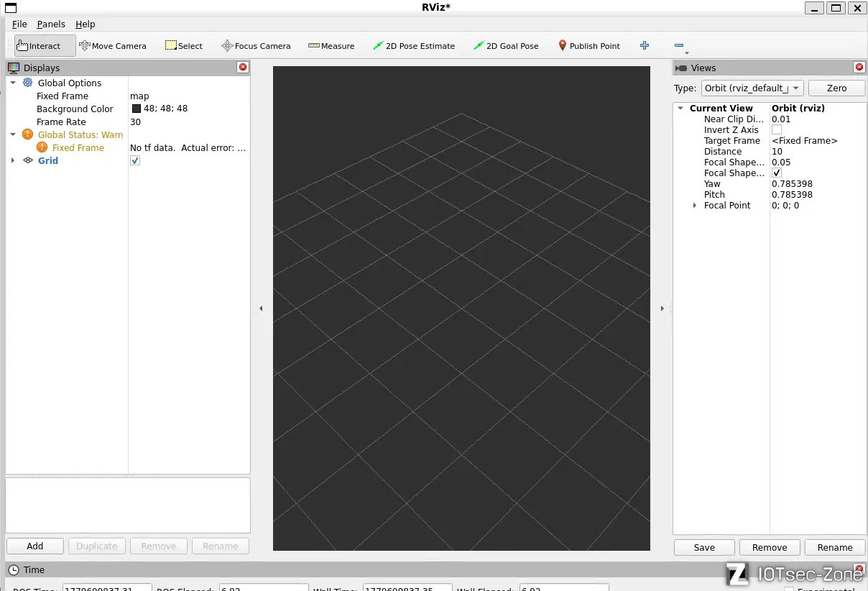Image resolution: width=868 pixels, height=591 pixels.
Task: Collapse the left panel with arrow
Action: tap(261, 308)
